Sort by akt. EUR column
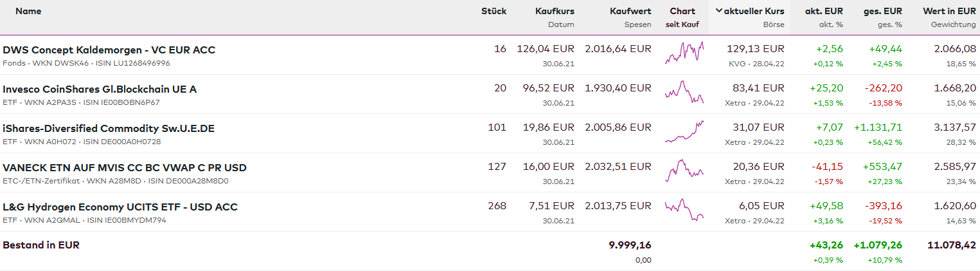Screen dimensions: 980x271 coord(824,11)
